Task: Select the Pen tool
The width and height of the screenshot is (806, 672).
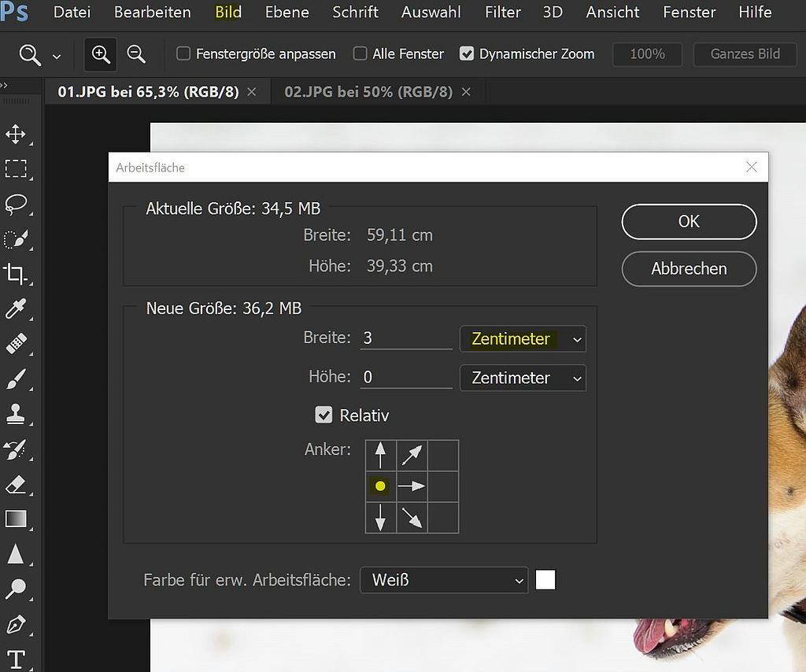Action: [x=16, y=624]
